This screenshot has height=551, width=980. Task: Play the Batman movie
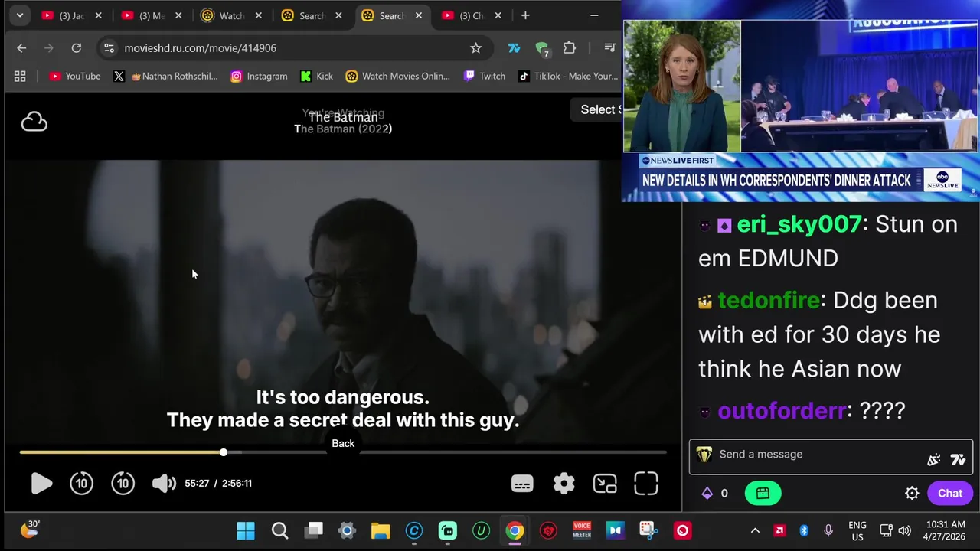click(x=41, y=483)
